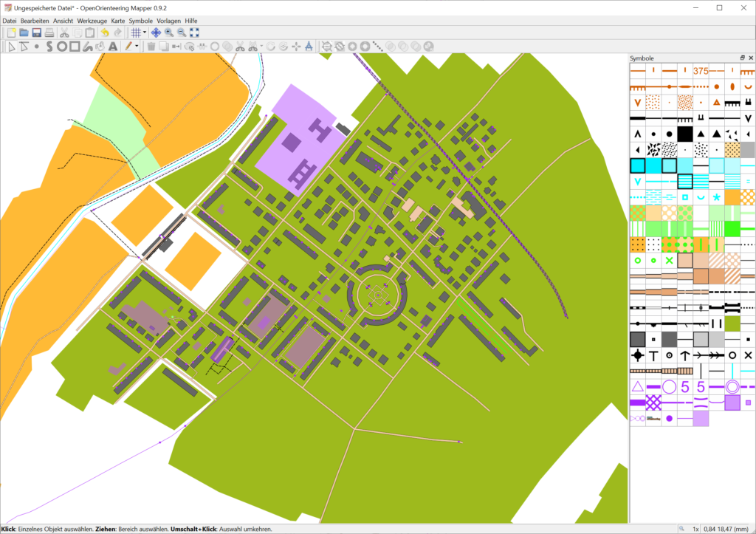Zoom in with magnifier plus icon

tap(168, 32)
